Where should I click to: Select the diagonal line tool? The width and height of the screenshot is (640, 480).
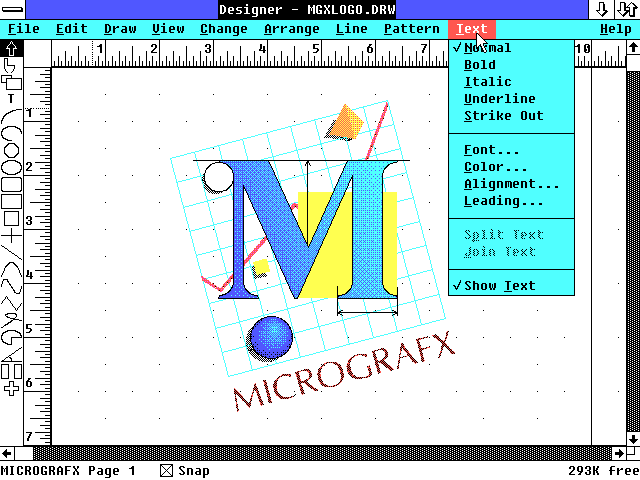click(11, 253)
